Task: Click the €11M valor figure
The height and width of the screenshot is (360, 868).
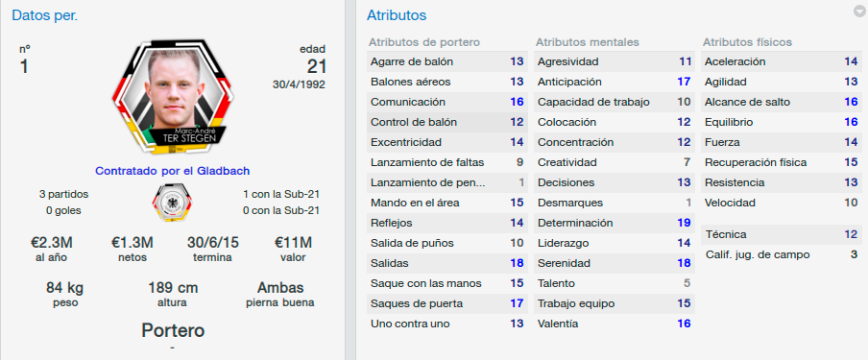Action: 293,242
